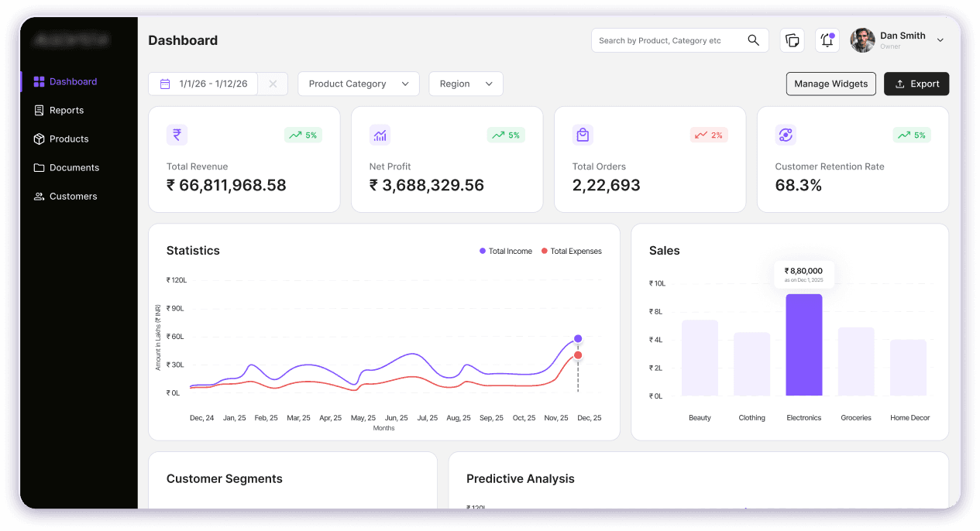Click the Customer Segments heading
The image size is (980, 531).
225,478
